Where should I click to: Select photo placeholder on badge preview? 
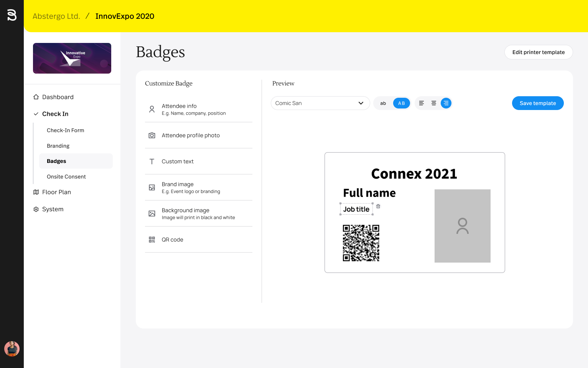pyautogui.click(x=463, y=226)
